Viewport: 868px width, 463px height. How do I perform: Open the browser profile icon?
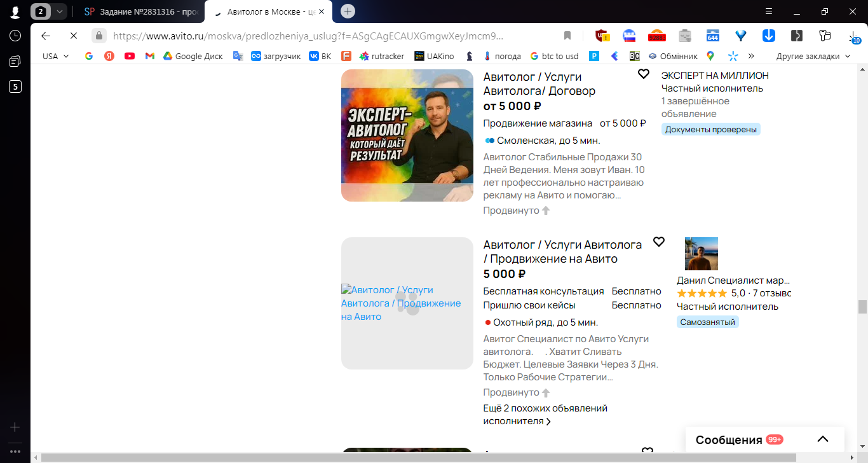click(15, 12)
